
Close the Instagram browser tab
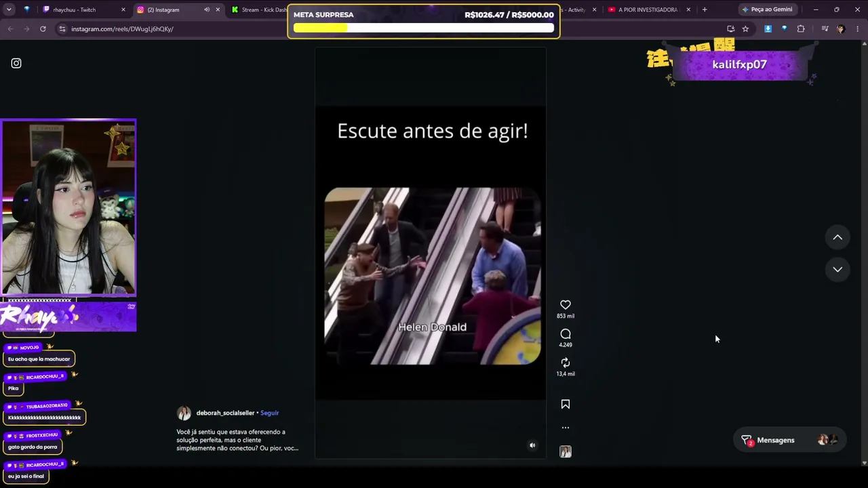tap(218, 9)
